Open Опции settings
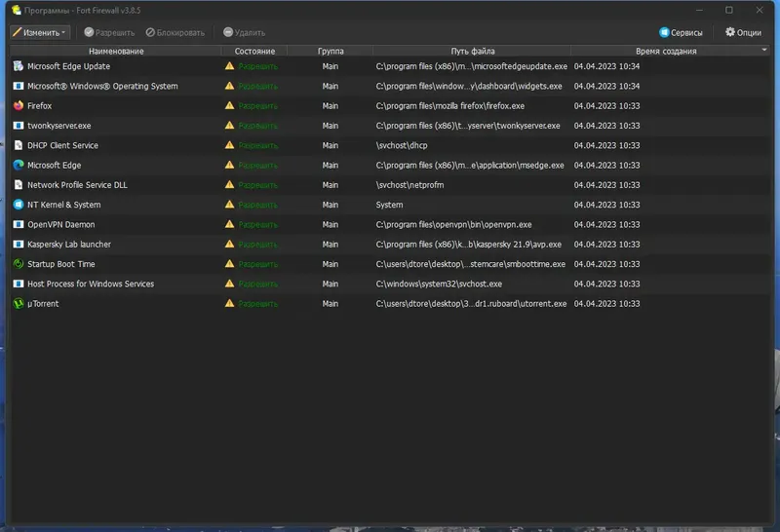This screenshot has width=780, height=532. (x=743, y=32)
